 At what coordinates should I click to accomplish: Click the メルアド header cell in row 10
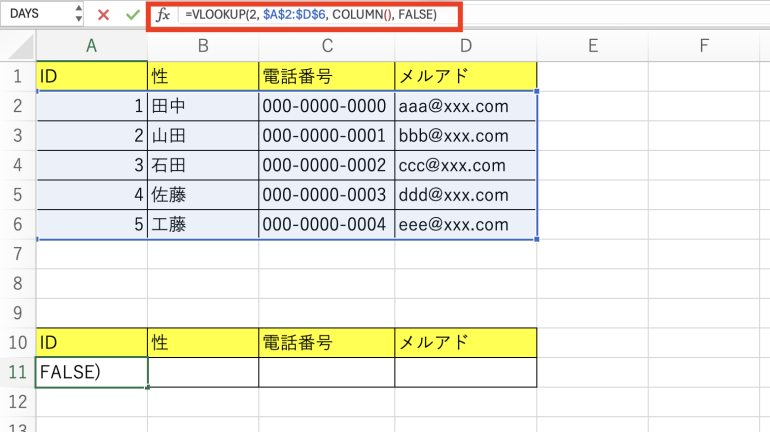[466, 343]
